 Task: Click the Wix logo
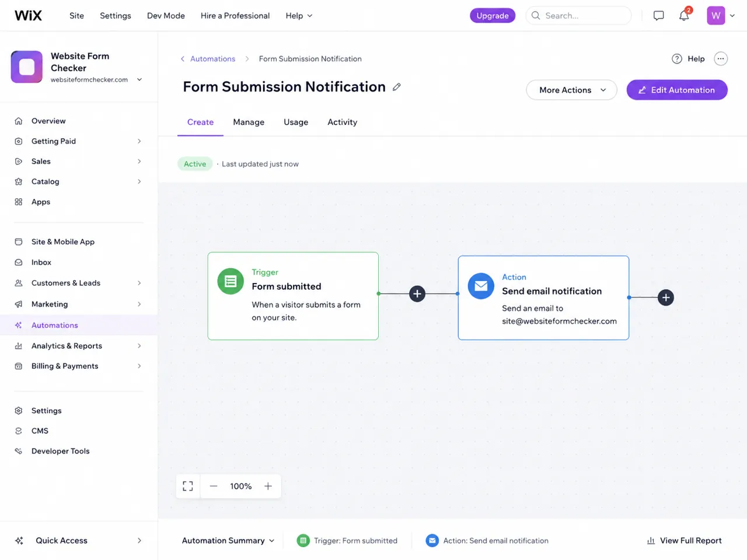pos(28,16)
